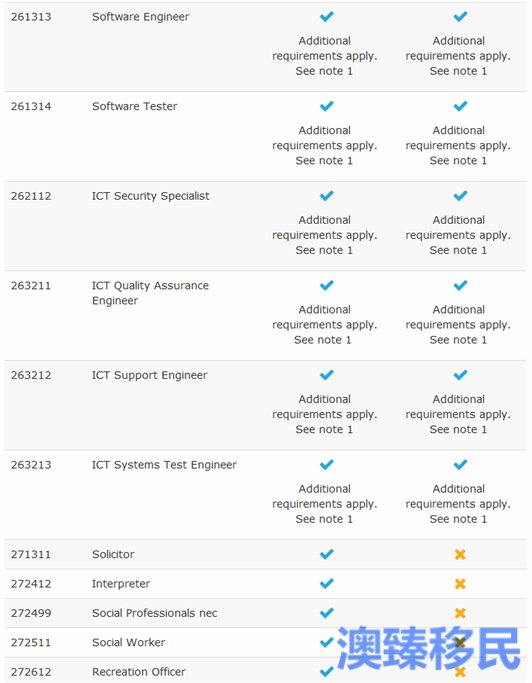
Task: Select the Software Tester occupation name
Action: 135,106
